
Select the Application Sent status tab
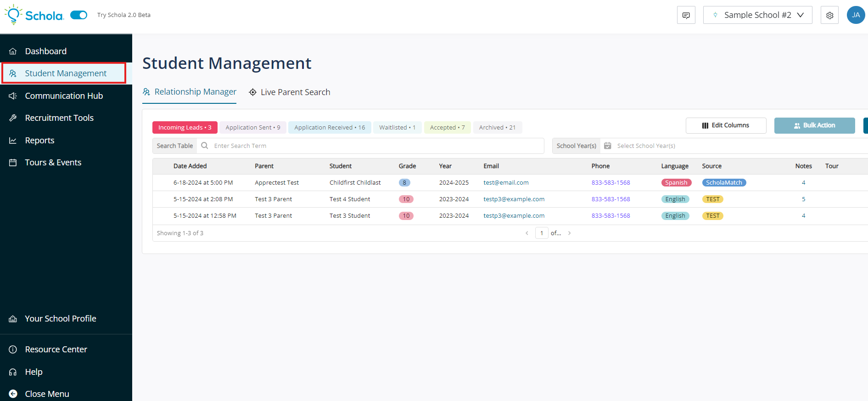pyautogui.click(x=253, y=127)
